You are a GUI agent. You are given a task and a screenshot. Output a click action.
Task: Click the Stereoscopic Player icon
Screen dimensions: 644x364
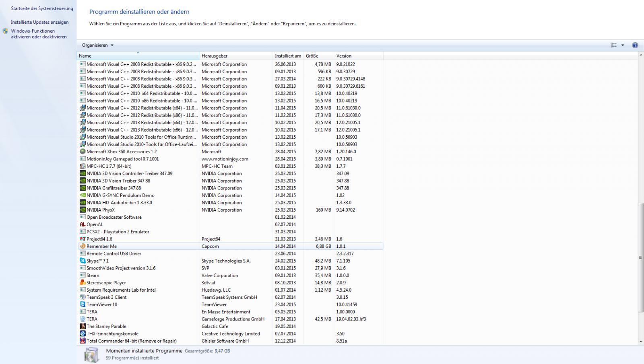click(x=83, y=283)
